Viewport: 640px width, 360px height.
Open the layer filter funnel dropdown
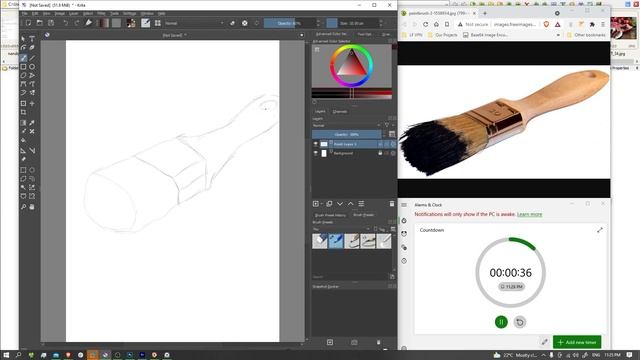387,125
